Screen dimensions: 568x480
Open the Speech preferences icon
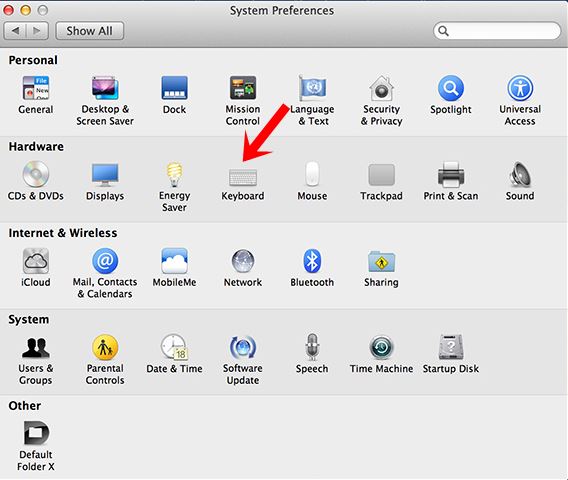[x=312, y=347]
